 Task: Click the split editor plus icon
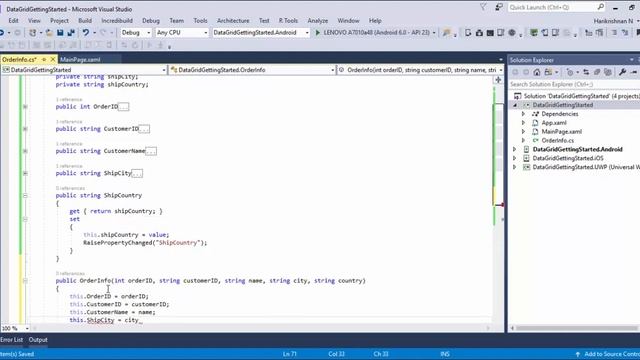pyautogui.click(x=498, y=80)
